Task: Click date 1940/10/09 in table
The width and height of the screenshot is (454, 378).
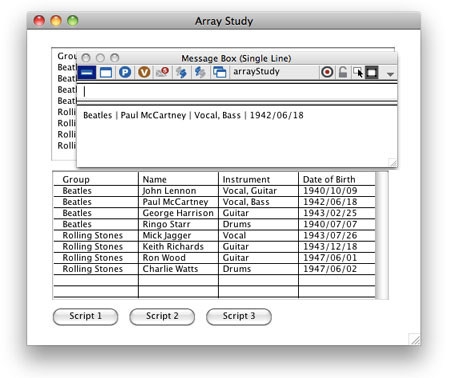Action: (337, 191)
